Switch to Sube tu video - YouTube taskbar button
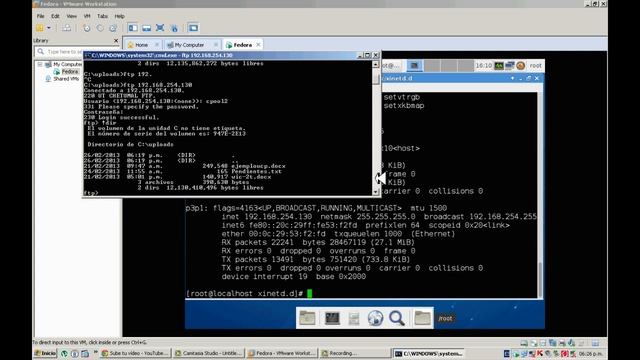Screen dimensions: 640x360 (x=135, y=353)
